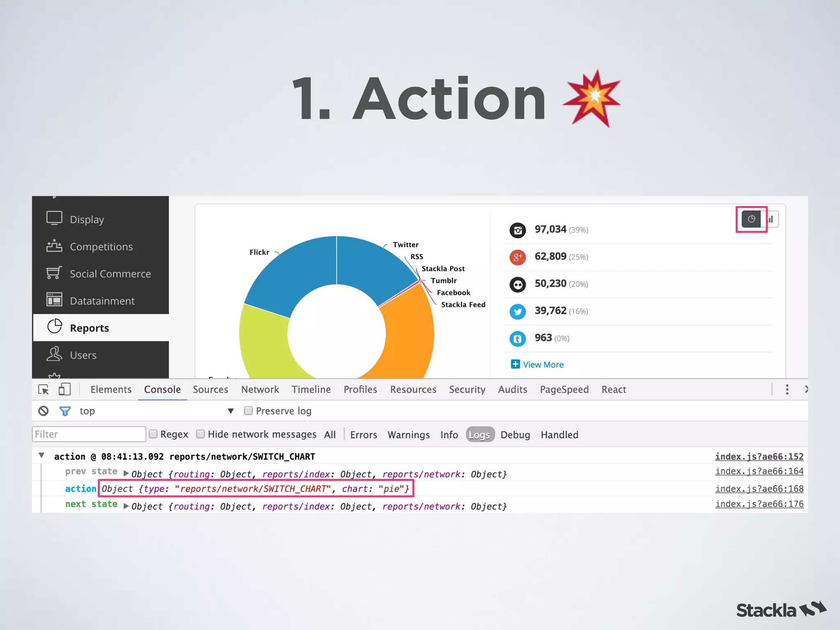
Task: Open the top frame context dropdown
Action: click(x=156, y=411)
